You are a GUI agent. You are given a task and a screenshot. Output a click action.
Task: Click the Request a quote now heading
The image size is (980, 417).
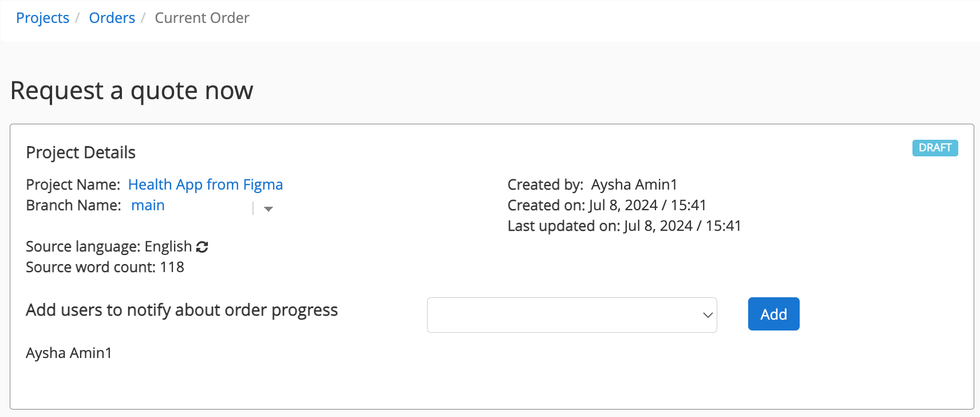(x=132, y=91)
